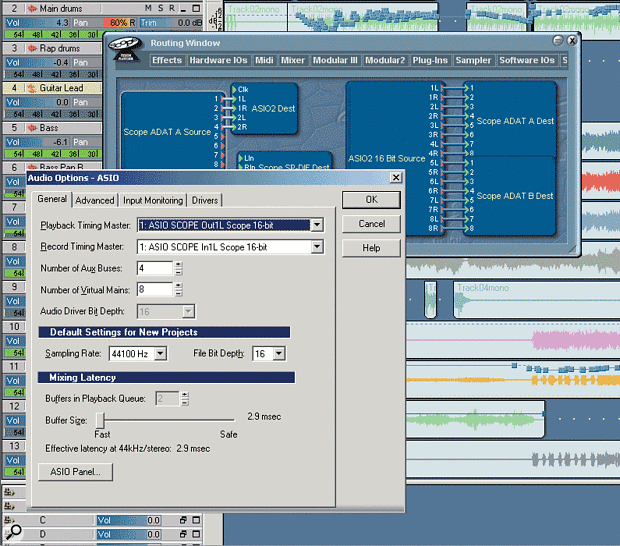Open the Record Timing Master dropdown
The width and height of the screenshot is (620, 546).
click(x=317, y=247)
